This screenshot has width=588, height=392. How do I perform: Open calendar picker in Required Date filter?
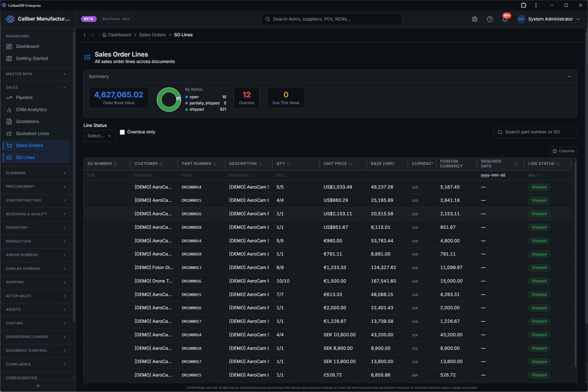tap(519, 175)
